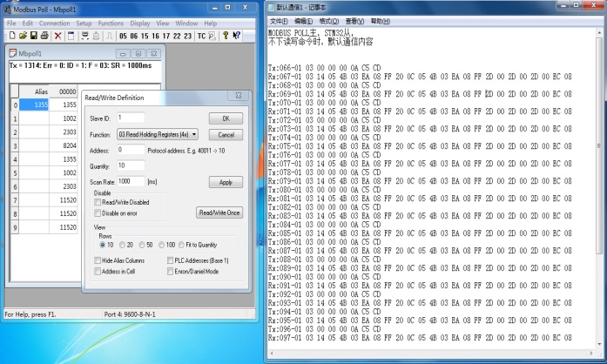Screen dimensions: 607x364
Task: Select 10 rows radio button
Action: click(103, 245)
